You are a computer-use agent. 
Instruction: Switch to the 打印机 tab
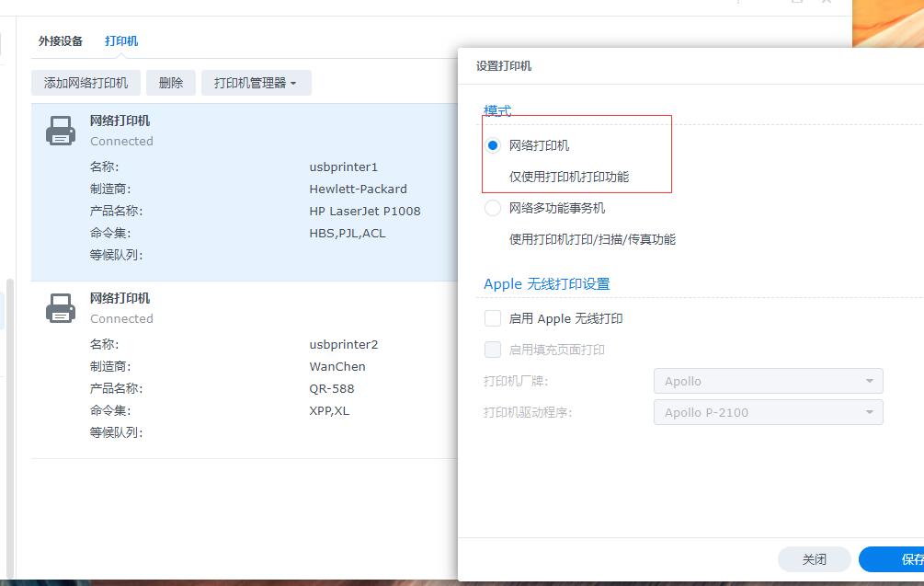120,40
